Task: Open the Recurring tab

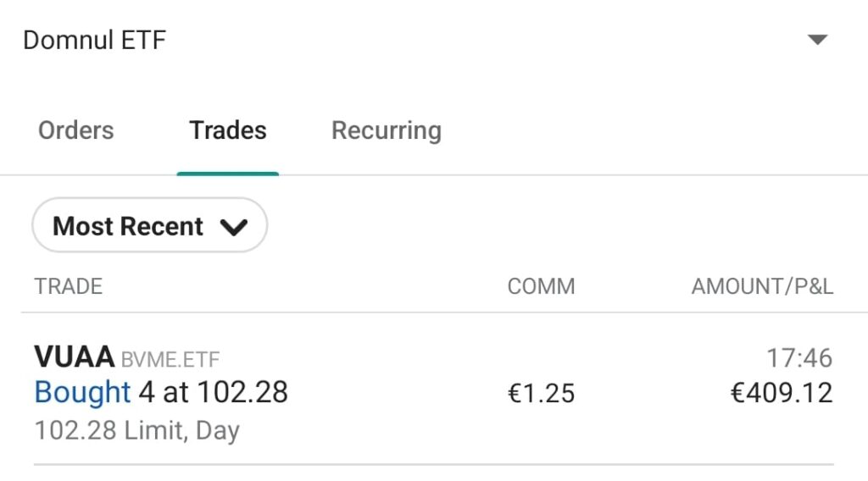Action: click(386, 130)
